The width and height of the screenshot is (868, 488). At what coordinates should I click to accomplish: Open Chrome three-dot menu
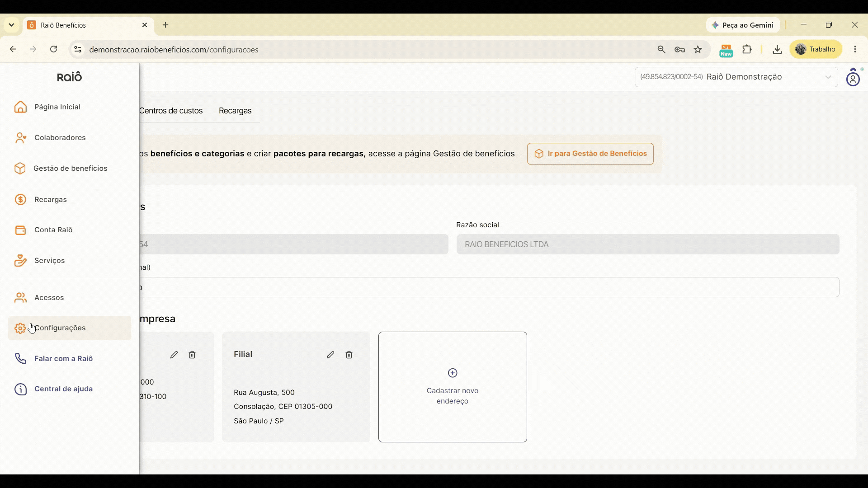click(x=855, y=49)
